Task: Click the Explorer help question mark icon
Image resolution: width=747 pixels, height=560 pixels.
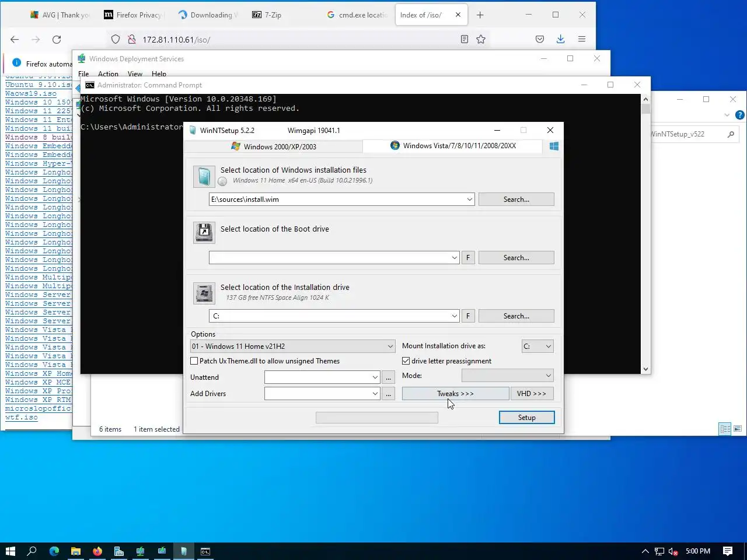Action: 739,115
